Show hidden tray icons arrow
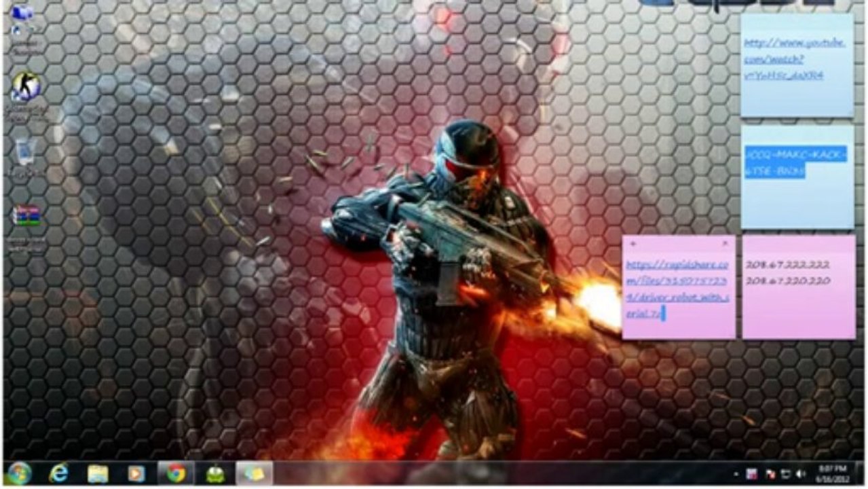The width and height of the screenshot is (868, 489). click(738, 473)
